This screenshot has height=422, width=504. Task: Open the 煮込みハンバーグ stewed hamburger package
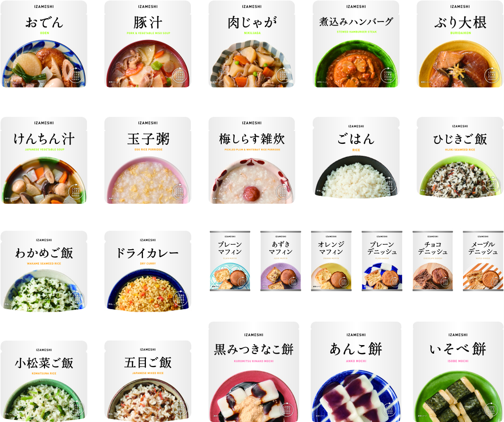click(x=356, y=44)
